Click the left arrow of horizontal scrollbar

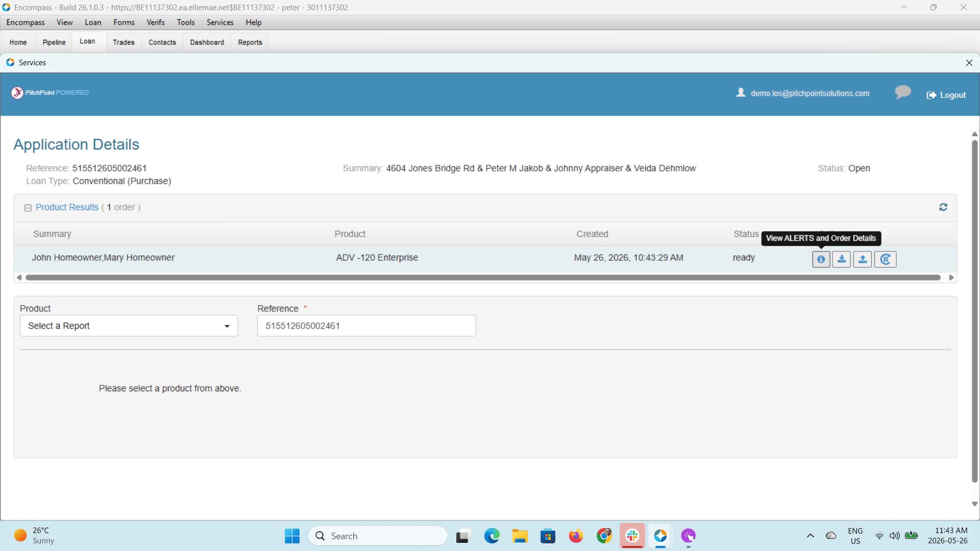tap(19, 278)
